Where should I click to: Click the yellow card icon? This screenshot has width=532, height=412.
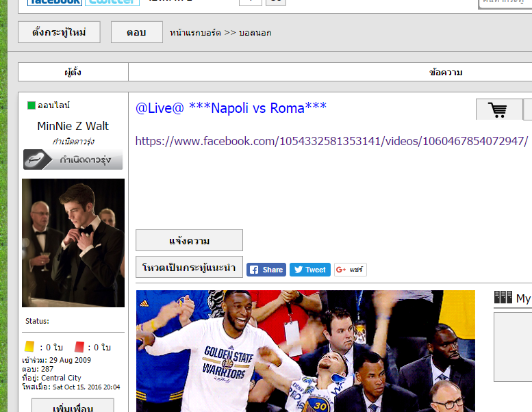pyautogui.click(x=29, y=346)
